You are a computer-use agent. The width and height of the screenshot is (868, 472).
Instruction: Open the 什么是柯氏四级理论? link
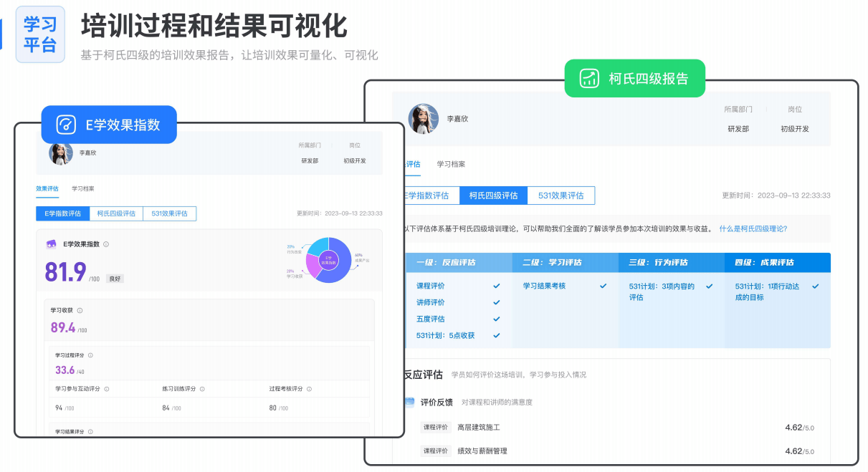tap(753, 228)
